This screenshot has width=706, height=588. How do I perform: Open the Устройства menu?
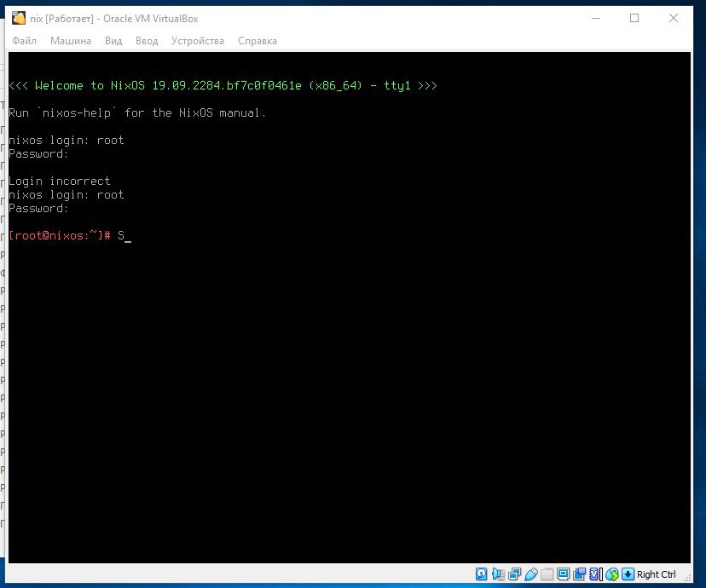point(198,41)
